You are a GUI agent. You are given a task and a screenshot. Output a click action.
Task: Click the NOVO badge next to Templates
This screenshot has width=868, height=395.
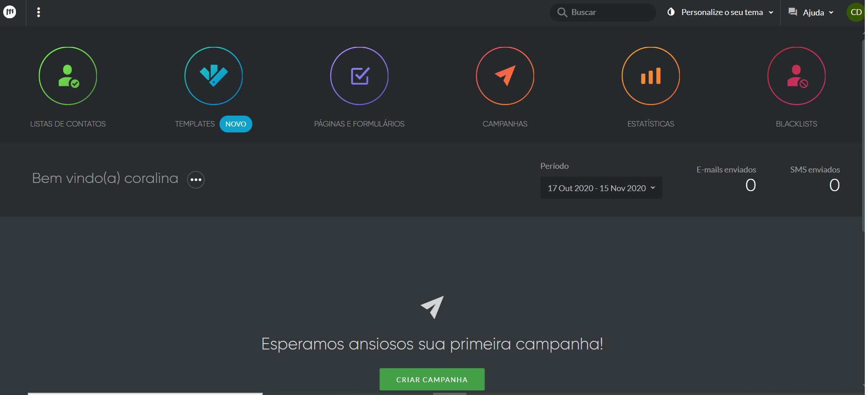pos(236,124)
